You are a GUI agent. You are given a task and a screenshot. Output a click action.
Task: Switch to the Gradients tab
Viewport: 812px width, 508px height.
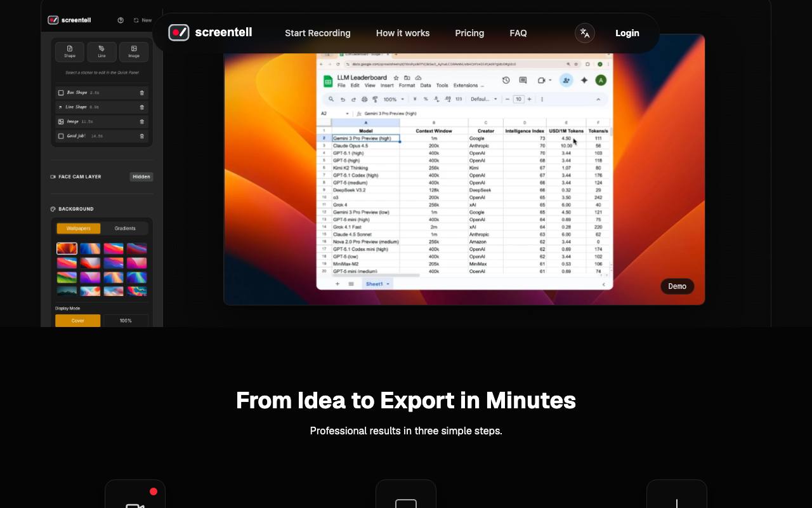click(x=125, y=229)
